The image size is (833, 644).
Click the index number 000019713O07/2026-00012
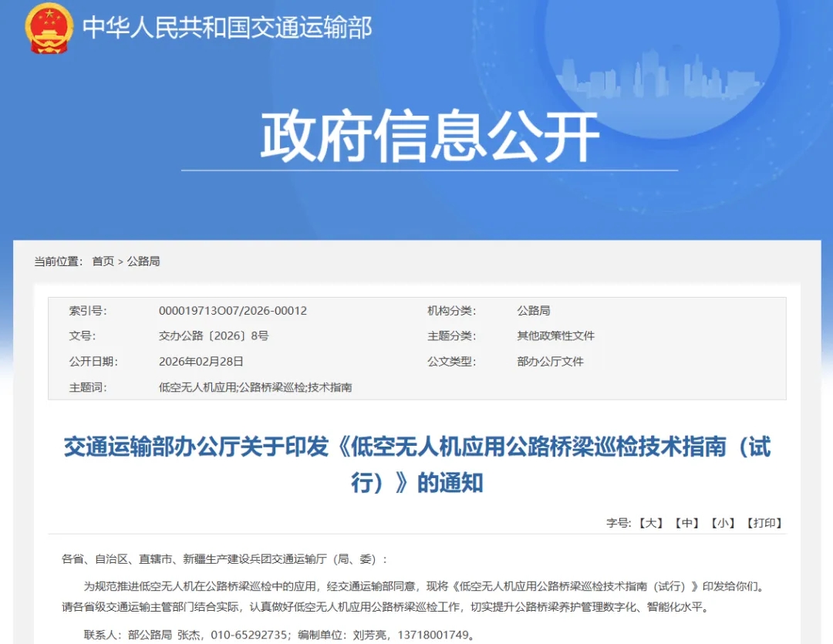(x=232, y=311)
